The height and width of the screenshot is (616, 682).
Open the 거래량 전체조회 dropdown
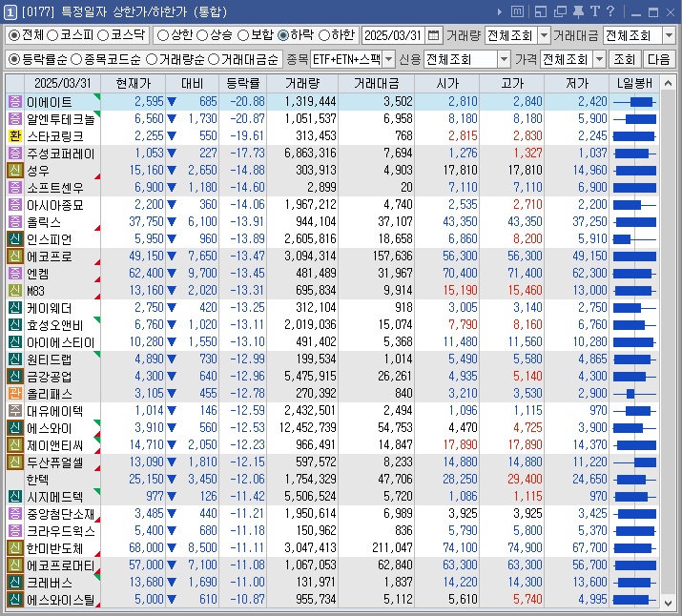[544, 35]
